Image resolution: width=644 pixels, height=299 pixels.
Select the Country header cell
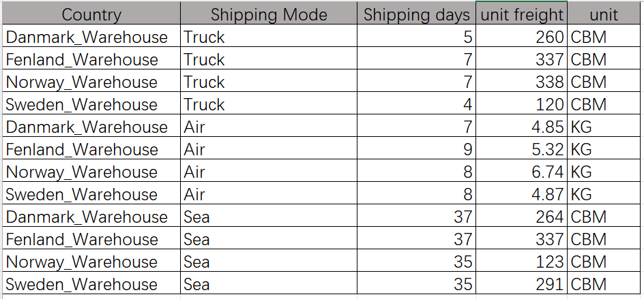91,13
